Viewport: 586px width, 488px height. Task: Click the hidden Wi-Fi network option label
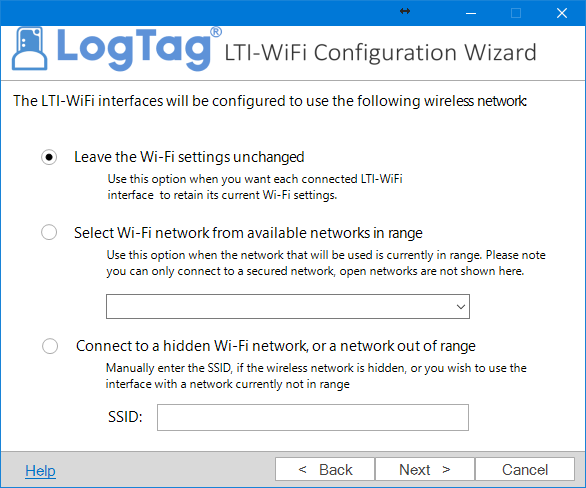[276, 346]
